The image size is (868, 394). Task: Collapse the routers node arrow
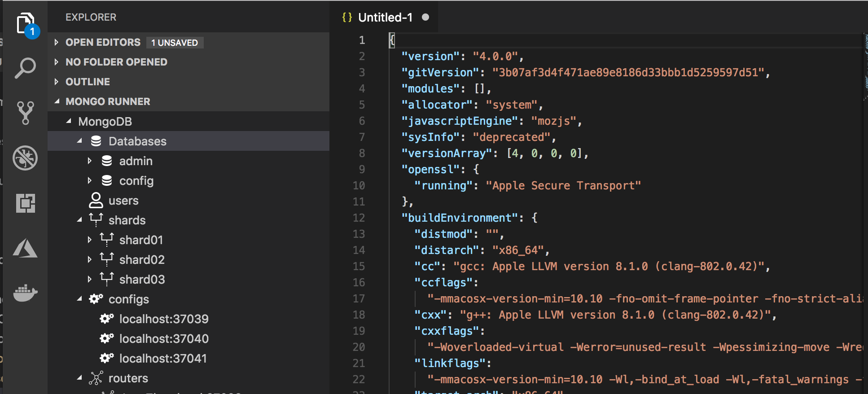point(79,378)
